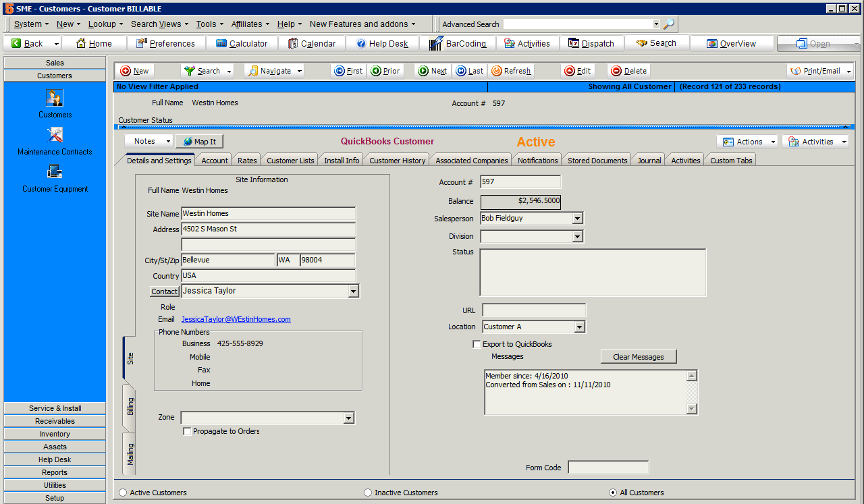The height and width of the screenshot is (504, 864).
Task: Open the System menu
Action: [31, 24]
